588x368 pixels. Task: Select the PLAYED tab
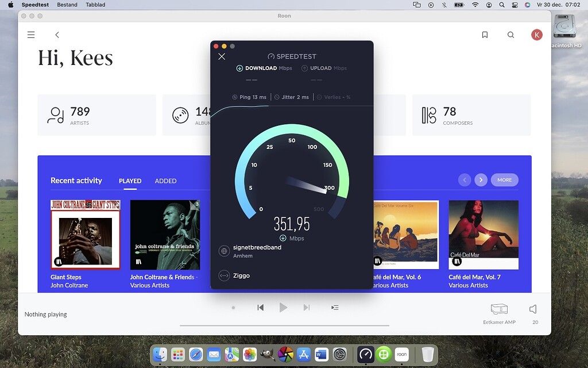pos(130,181)
